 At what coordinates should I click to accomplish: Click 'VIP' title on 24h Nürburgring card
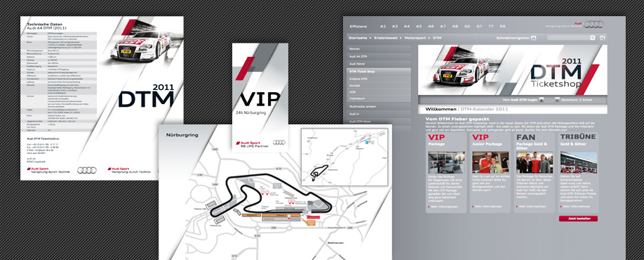[x=260, y=99]
